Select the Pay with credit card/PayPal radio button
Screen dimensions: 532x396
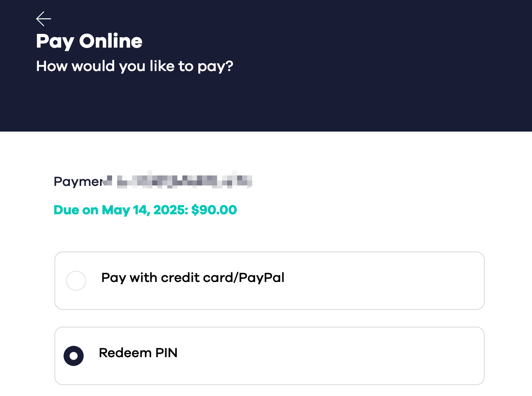(x=76, y=281)
